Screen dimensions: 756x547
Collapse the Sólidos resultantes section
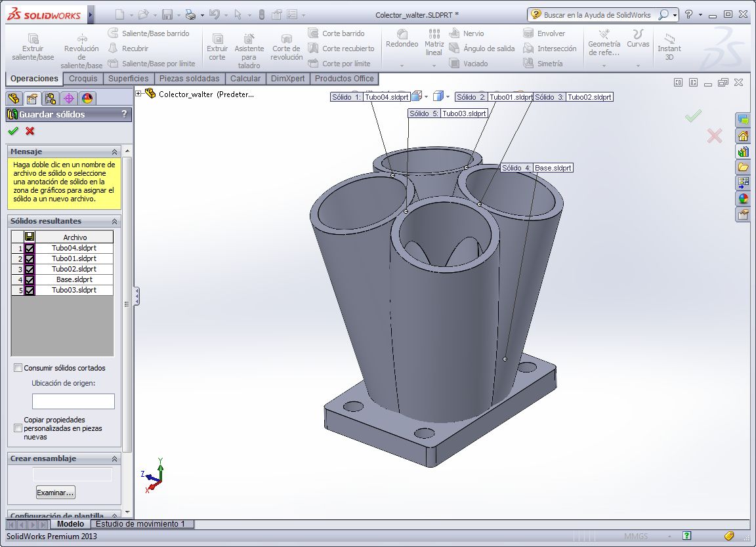[115, 222]
